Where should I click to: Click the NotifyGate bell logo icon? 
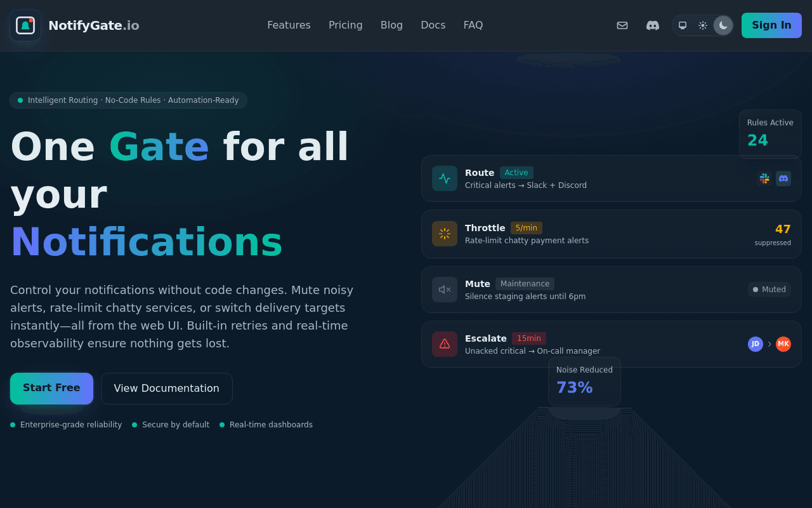pos(25,25)
